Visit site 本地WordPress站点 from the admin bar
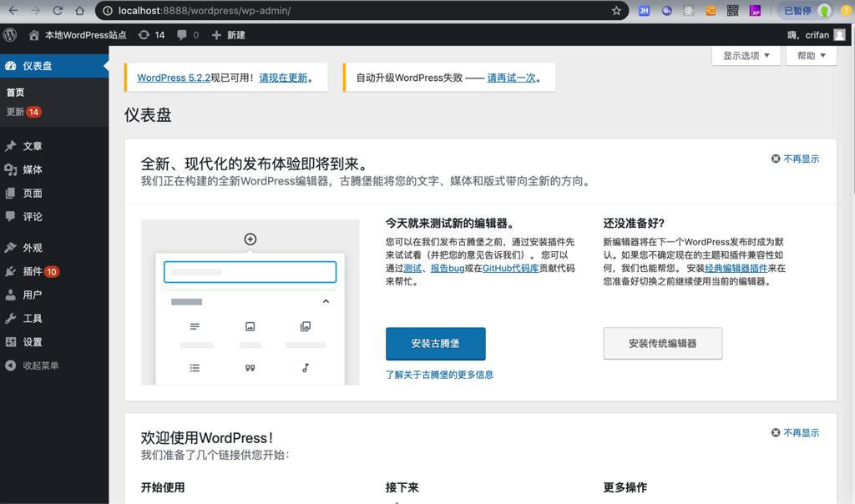Screen dimensions: 855x504 78,35
